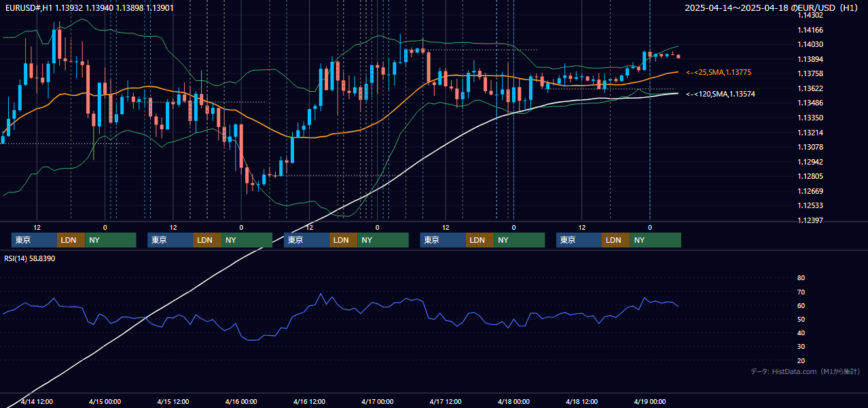Click the 4/17 00:00 time axis label
The image size is (868, 408).
point(378,401)
